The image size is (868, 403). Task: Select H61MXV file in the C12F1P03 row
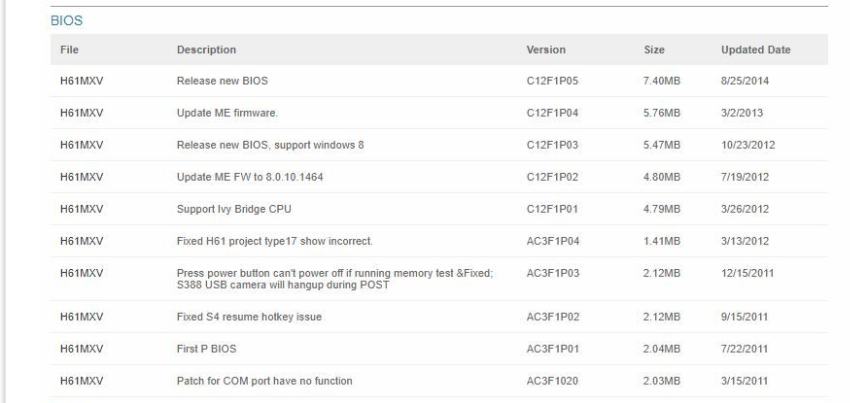tap(82, 145)
